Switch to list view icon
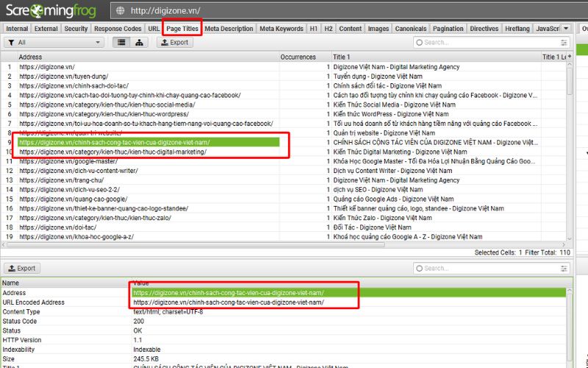The image size is (588, 368). pyautogui.click(x=121, y=43)
